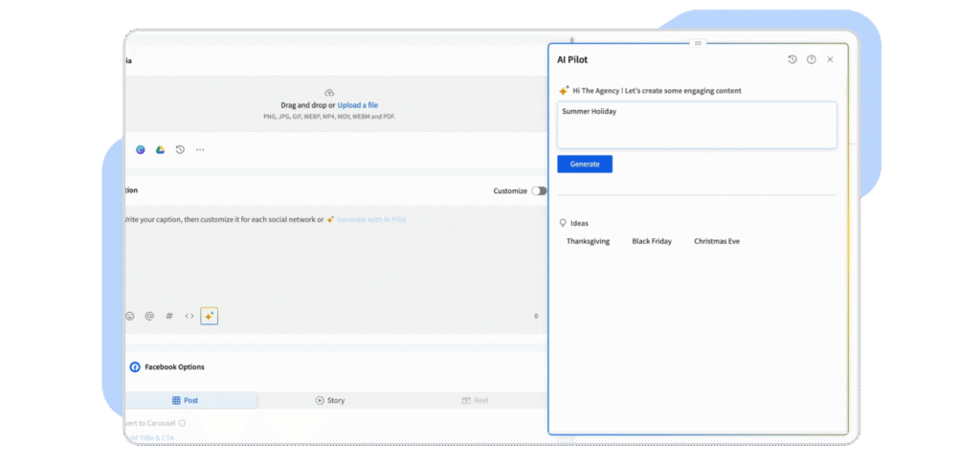Click the Facebook Options heading
The width and height of the screenshot is (980, 465).
click(174, 366)
